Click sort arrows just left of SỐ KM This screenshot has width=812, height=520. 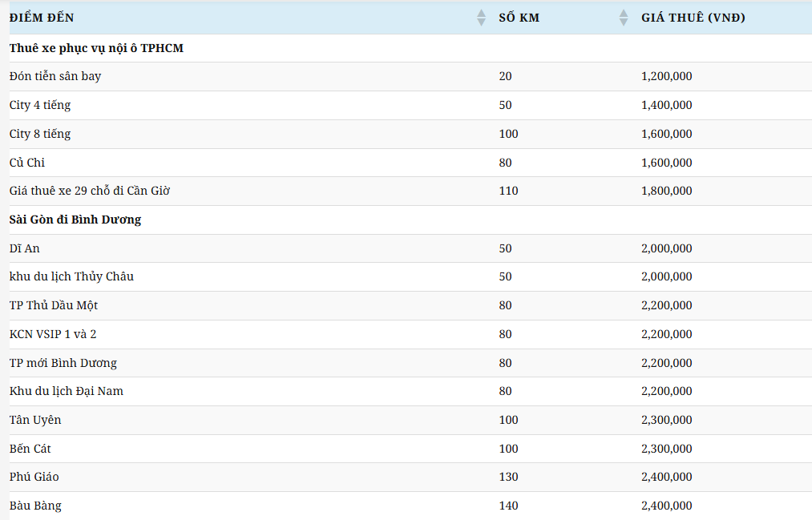coord(481,18)
